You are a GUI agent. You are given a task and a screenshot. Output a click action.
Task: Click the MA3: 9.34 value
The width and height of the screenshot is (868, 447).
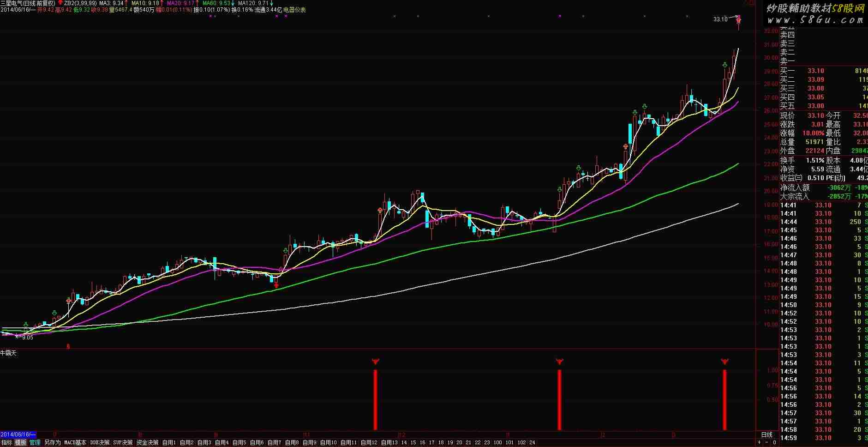click(x=112, y=3)
